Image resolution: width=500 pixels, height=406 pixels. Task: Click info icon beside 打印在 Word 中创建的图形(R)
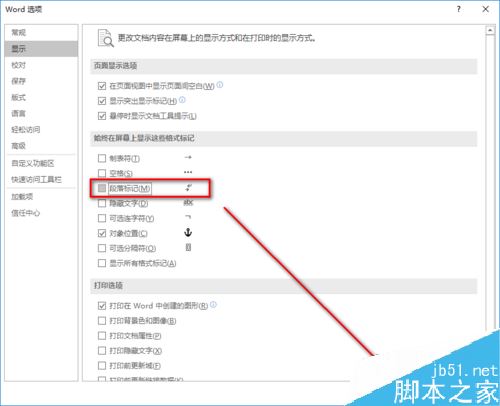(x=213, y=304)
